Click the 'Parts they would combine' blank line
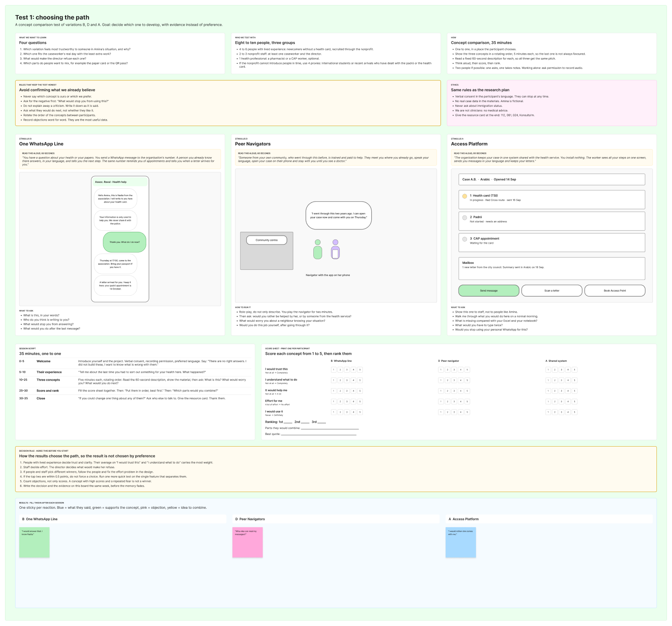Screen dimensions: 672x626 coord(330,428)
